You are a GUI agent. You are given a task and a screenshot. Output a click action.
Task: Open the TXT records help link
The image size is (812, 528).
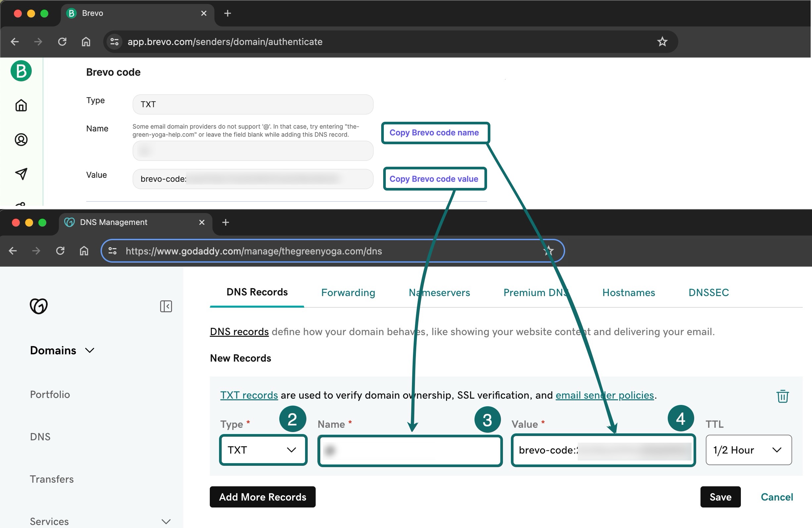249,395
